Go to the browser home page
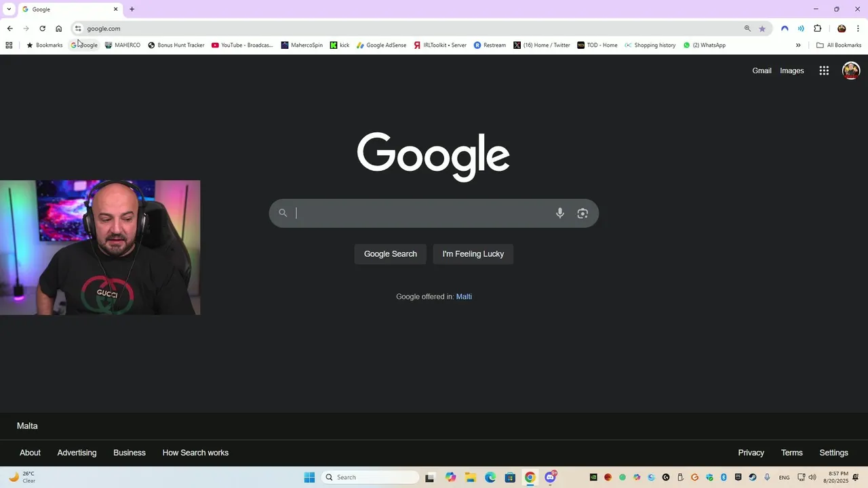 (x=58, y=28)
